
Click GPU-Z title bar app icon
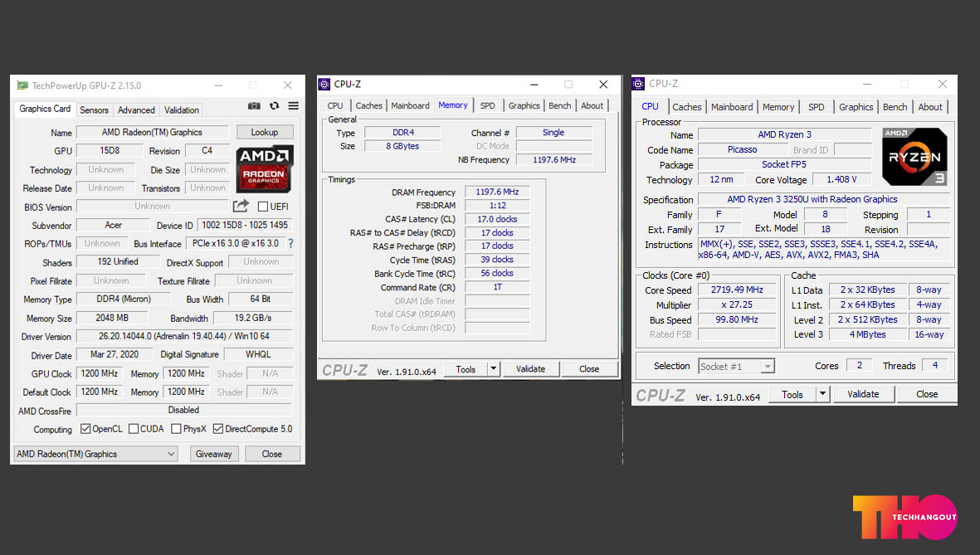pos(22,85)
